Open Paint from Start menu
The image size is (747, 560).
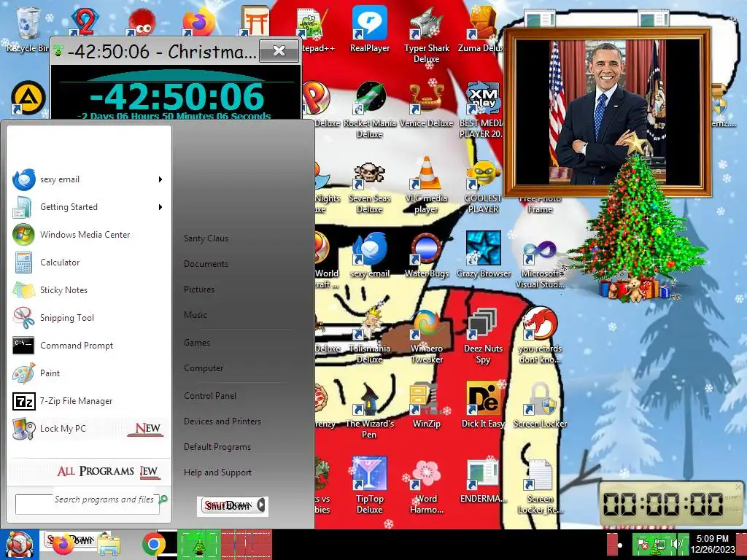pos(88,373)
